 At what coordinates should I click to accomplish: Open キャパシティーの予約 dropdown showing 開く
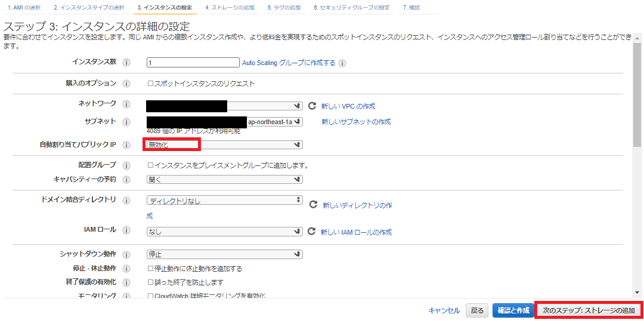pos(225,179)
